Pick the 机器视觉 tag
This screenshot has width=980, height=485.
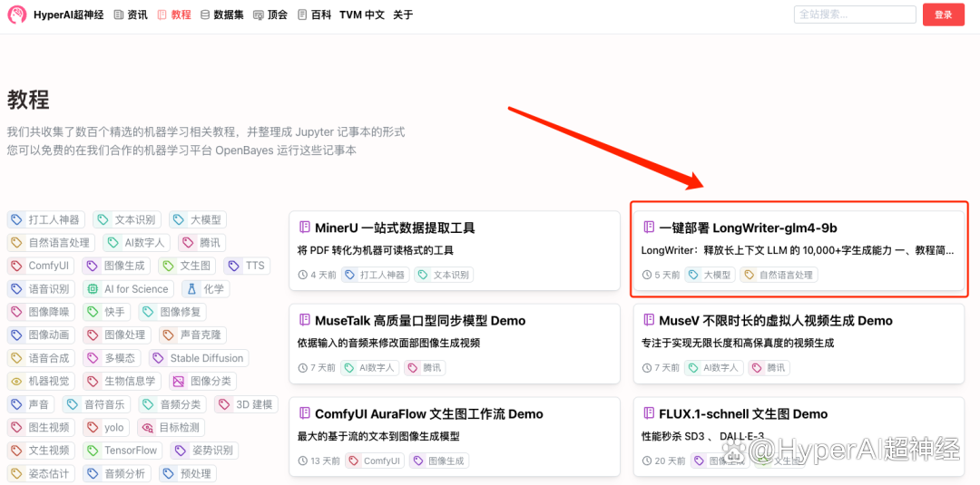41,382
